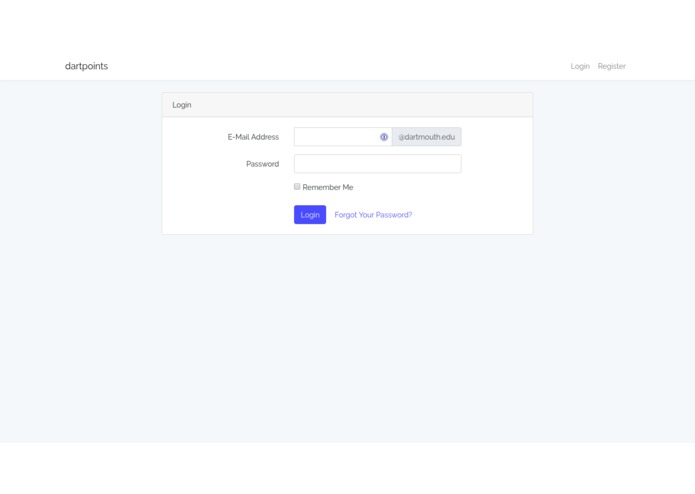The width and height of the screenshot is (695, 494).
Task: Open the dartpoints home link
Action: pos(86,66)
